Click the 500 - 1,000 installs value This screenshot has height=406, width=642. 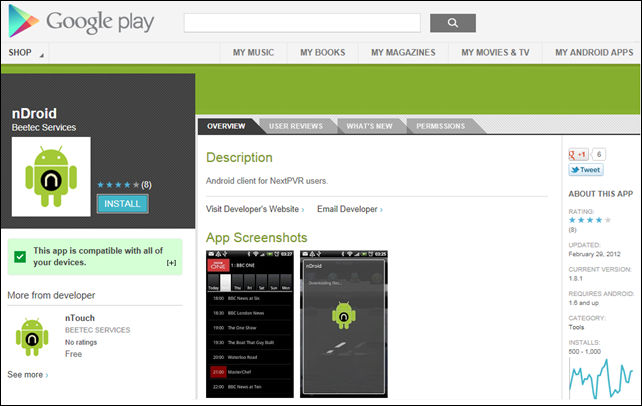(584, 352)
